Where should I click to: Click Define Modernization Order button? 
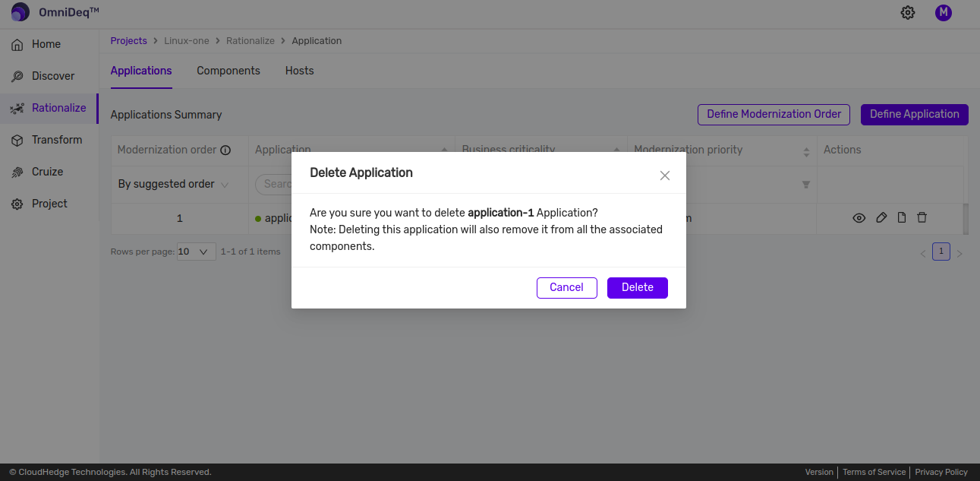click(774, 114)
